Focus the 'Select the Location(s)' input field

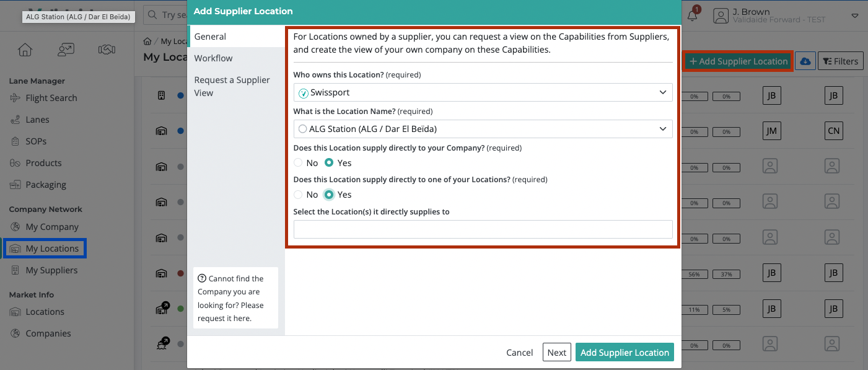(x=483, y=229)
